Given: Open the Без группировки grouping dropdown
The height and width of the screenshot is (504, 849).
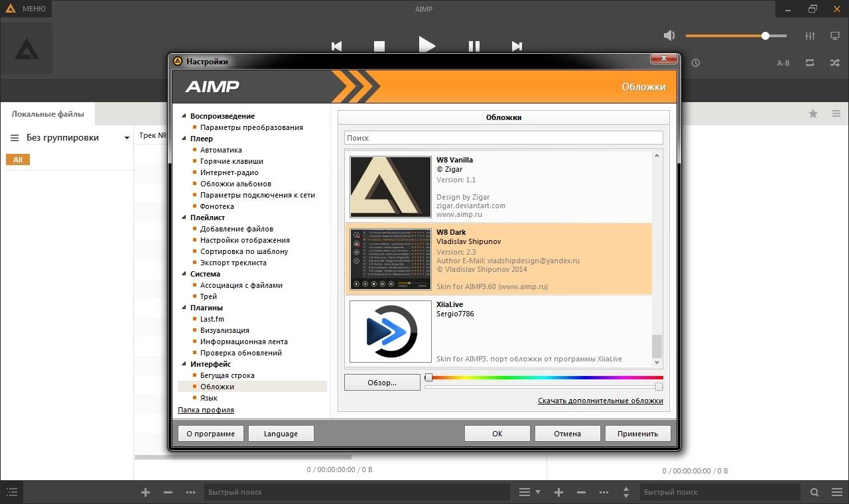Looking at the screenshot, I should tap(127, 138).
